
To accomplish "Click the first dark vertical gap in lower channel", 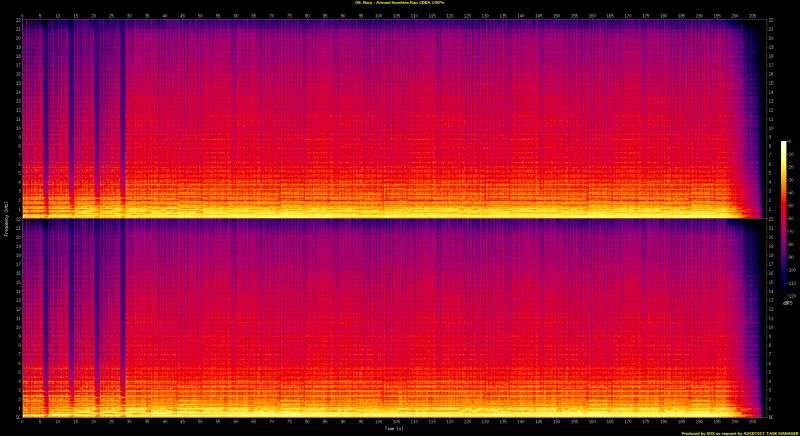I will 45,318.
